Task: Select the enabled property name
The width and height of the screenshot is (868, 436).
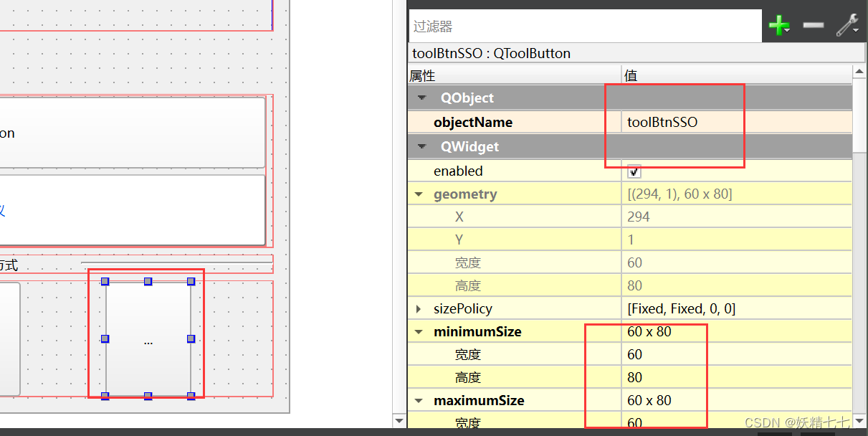Action: pos(458,171)
